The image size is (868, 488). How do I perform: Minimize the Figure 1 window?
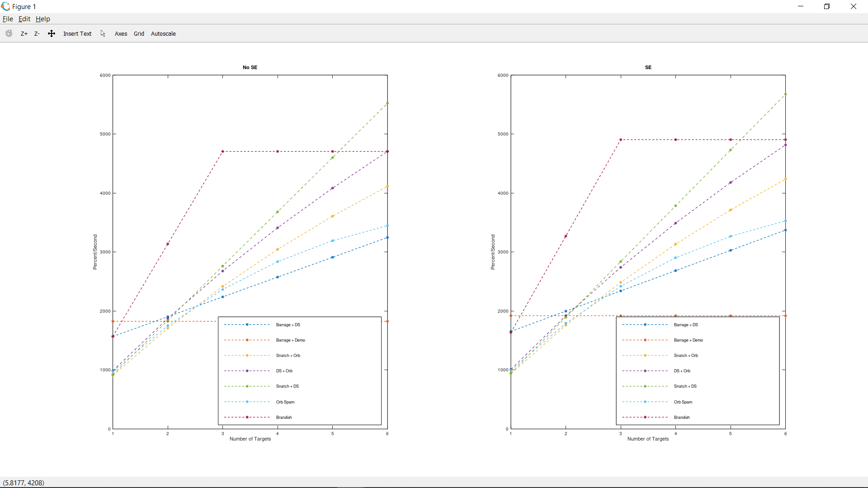pyautogui.click(x=801, y=6)
